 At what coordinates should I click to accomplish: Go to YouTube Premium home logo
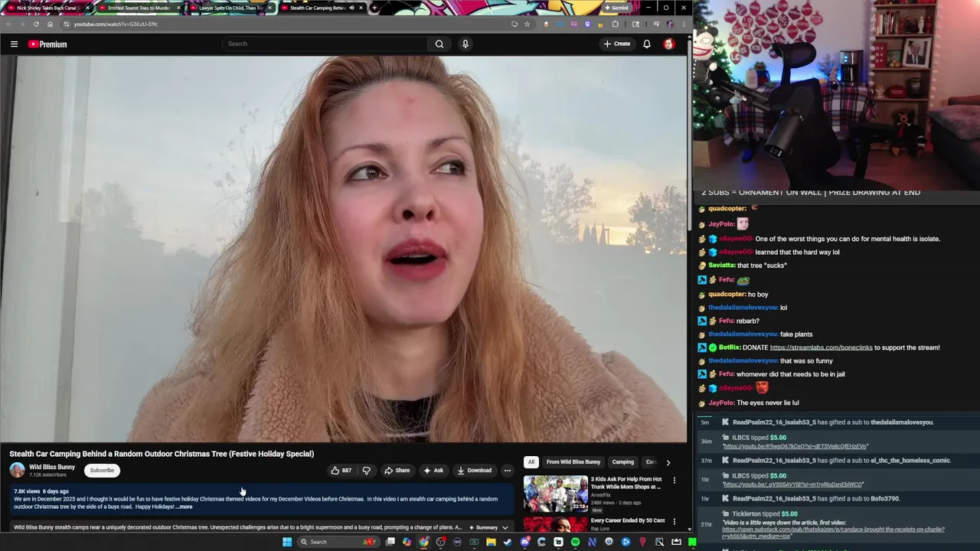click(47, 44)
